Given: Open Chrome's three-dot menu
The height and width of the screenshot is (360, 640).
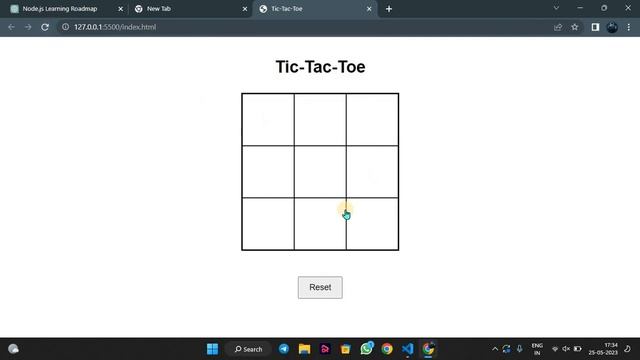Looking at the screenshot, I should tap(629, 27).
